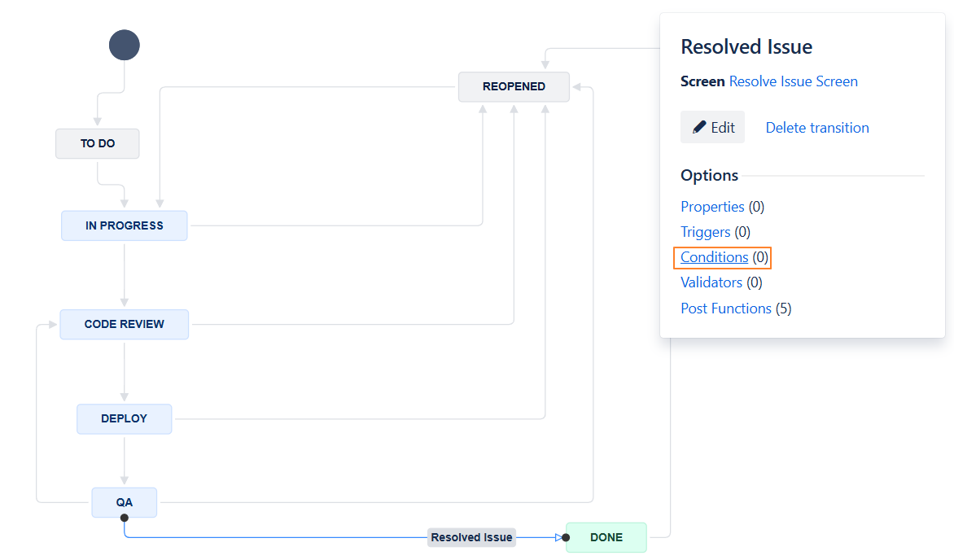
Task: Select the TO DO status node
Action: [98, 144]
